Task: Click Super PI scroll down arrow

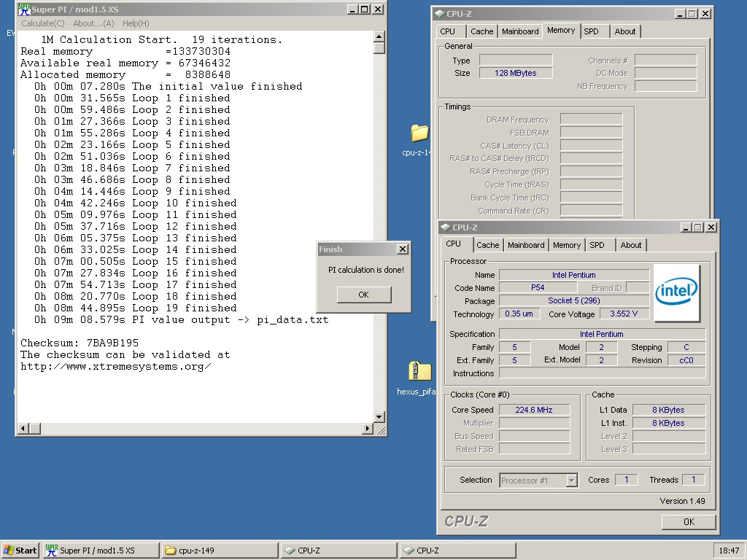Action: point(379,417)
